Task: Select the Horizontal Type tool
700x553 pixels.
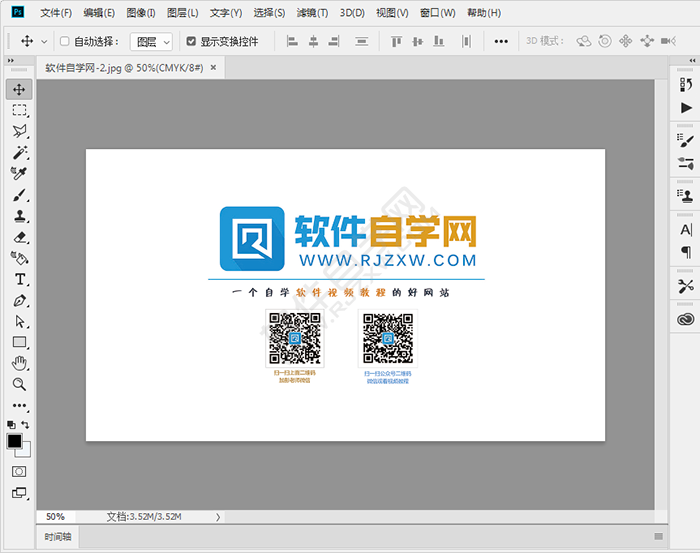Action: point(19,279)
